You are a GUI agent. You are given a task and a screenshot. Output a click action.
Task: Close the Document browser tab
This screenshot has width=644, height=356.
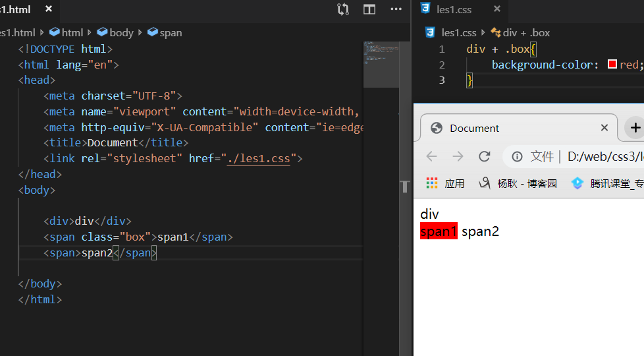(604, 128)
